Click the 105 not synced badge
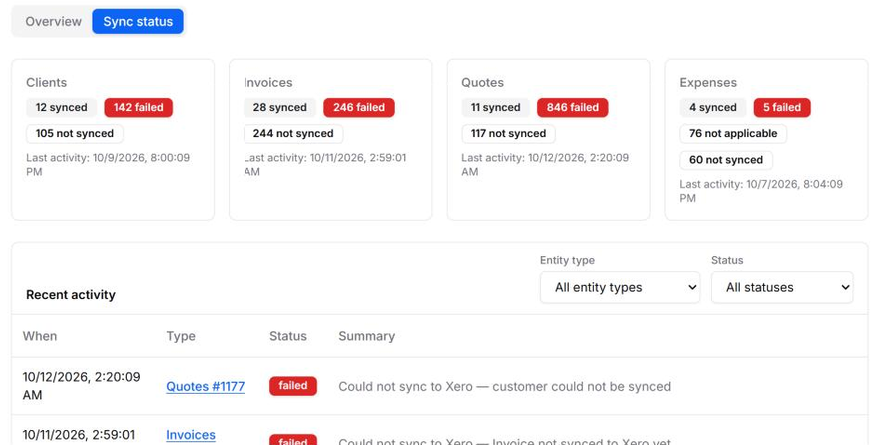Viewport: 885px width, 445px height. click(x=75, y=134)
